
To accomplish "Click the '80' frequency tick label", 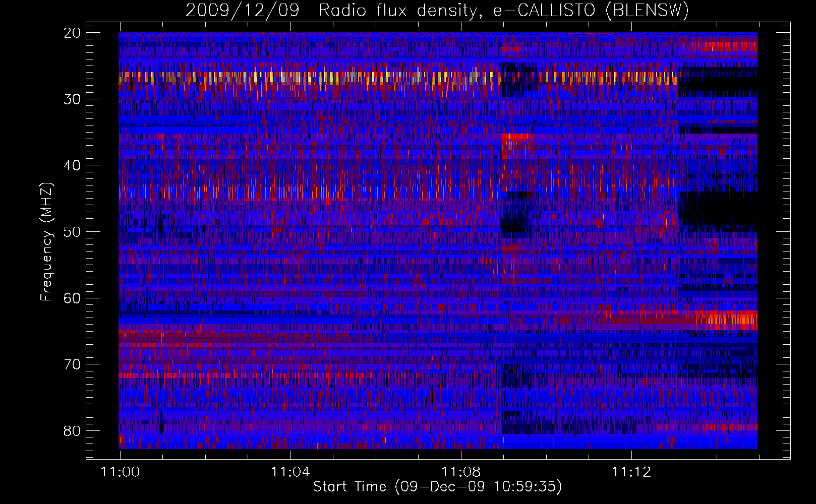I will (x=72, y=431).
